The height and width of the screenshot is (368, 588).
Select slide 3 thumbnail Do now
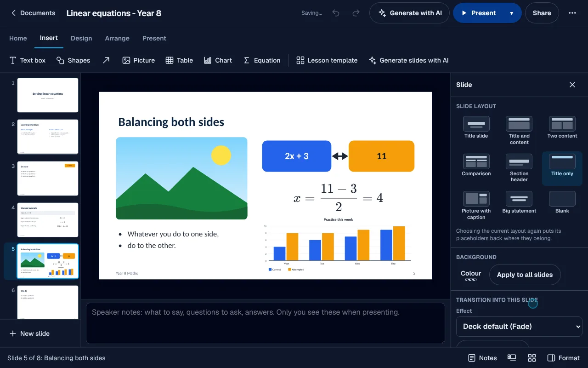click(x=48, y=178)
